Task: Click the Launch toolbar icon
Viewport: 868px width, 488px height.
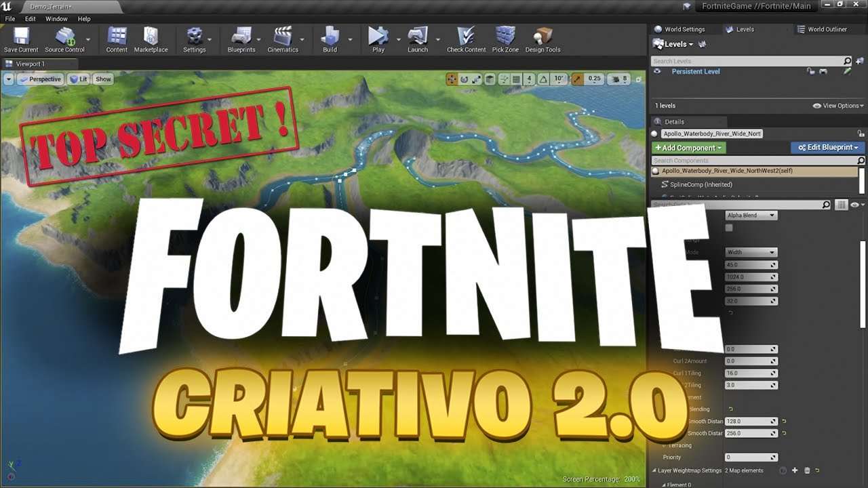Action: point(417,39)
